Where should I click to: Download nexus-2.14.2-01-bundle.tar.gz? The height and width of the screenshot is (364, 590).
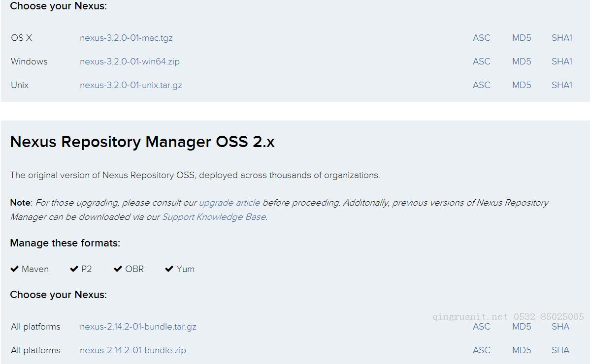[138, 327]
